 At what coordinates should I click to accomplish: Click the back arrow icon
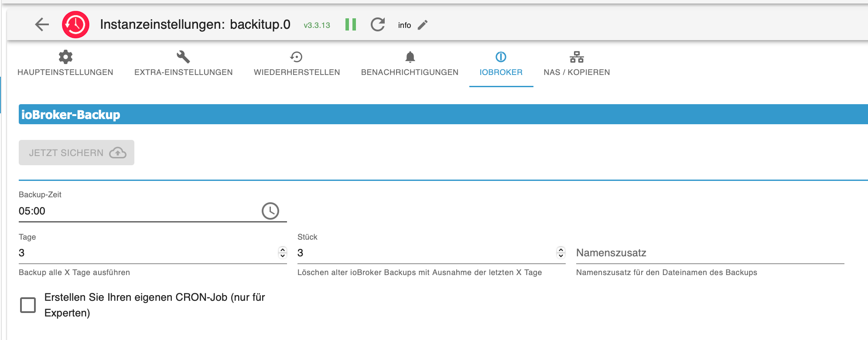(42, 24)
